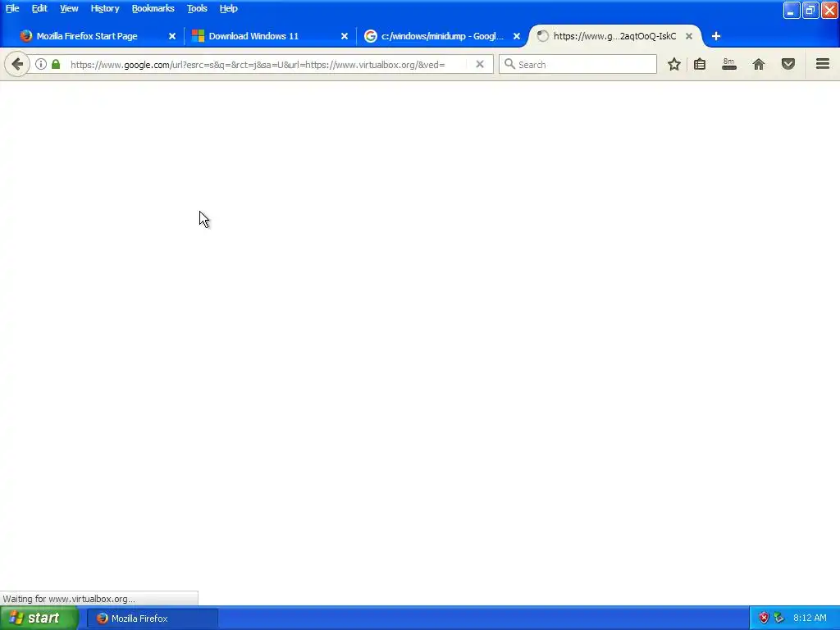The image size is (840, 630).
Task: Click the search magnifier icon
Action: (x=509, y=64)
